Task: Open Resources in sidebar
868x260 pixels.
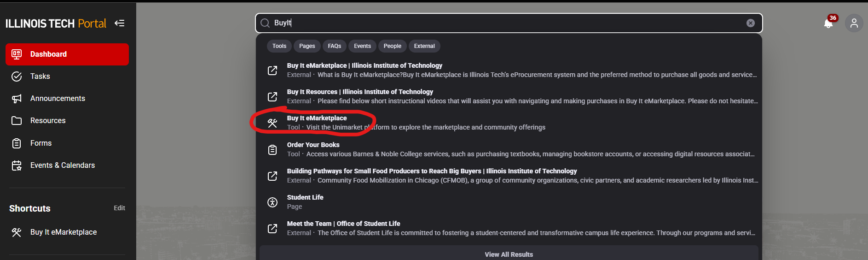Action: pyautogui.click(x=67, y=121)
